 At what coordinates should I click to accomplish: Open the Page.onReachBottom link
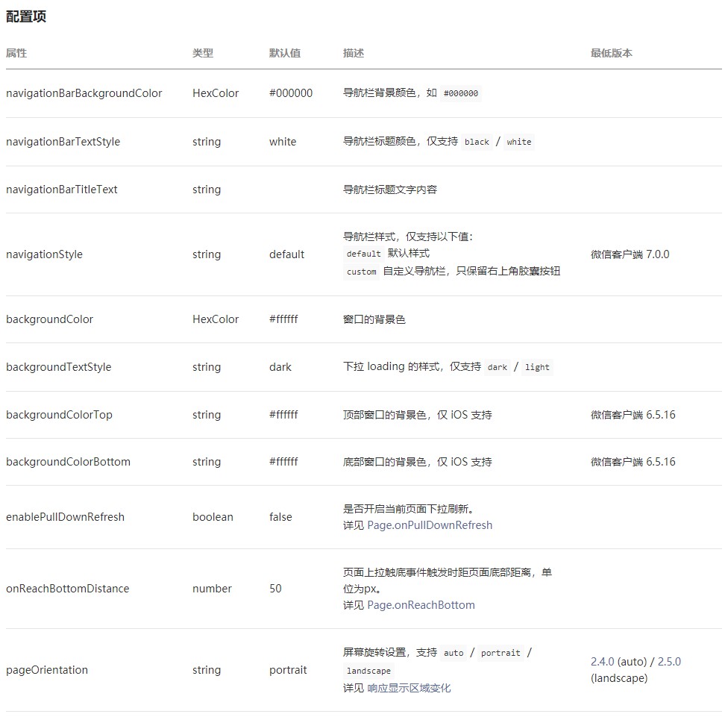(421, 605)
